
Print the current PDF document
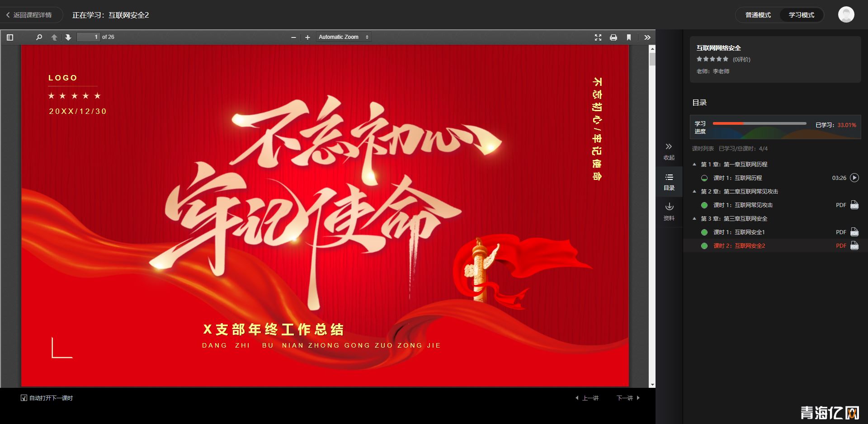coord(613,38)
